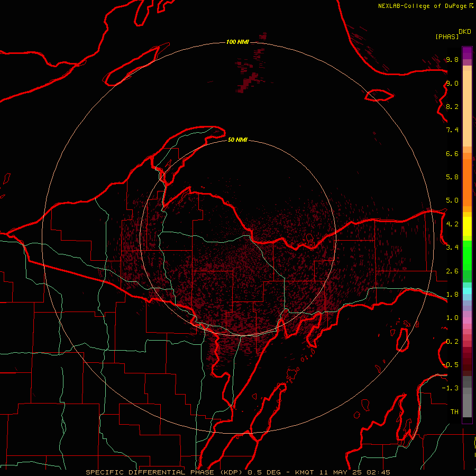Click the 6.6 scale value
This screenshot has height=476, width=476.
pos(452,153)
